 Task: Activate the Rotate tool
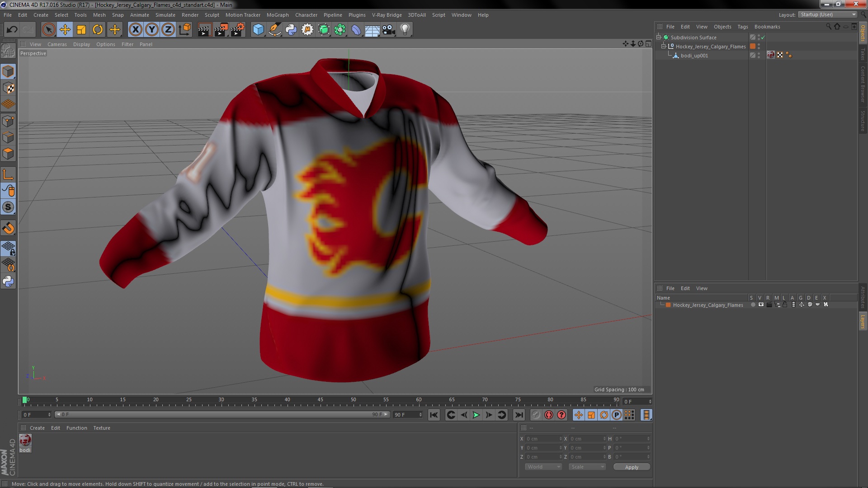coord(98,30)
